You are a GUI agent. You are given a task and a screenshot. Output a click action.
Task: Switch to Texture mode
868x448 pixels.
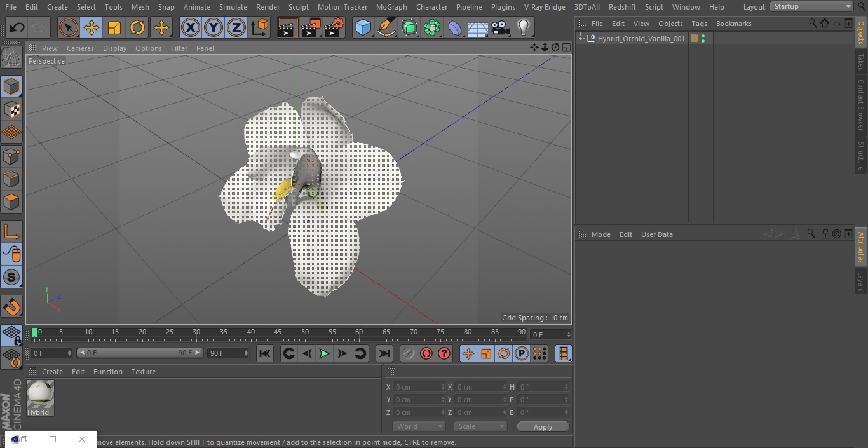tap(11, 109)
